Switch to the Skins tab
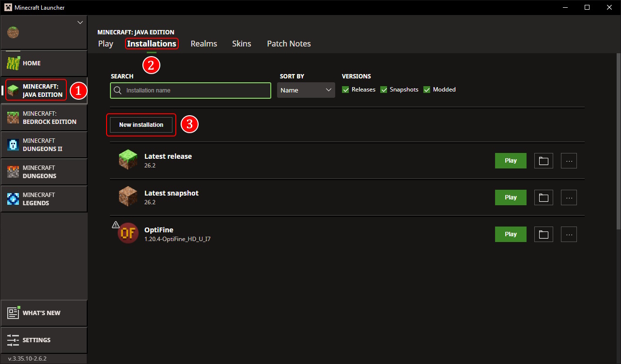The image size is (621, 364). point(242,44)
